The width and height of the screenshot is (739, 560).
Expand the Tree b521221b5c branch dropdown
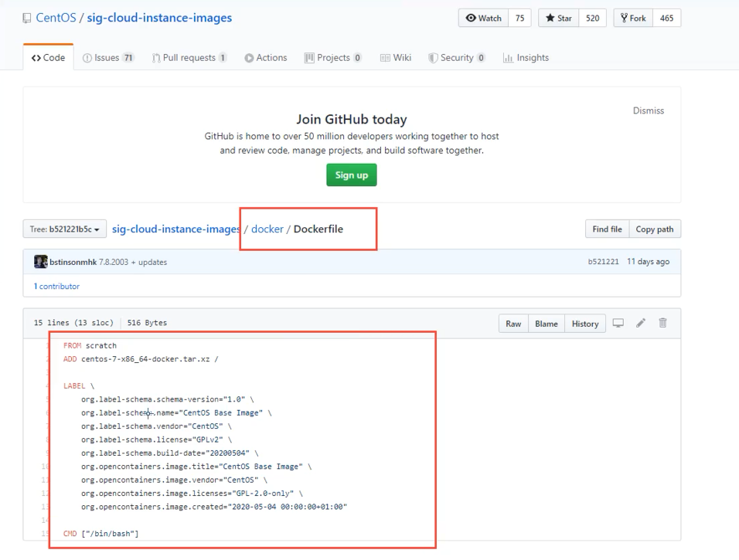coord(65,229)
